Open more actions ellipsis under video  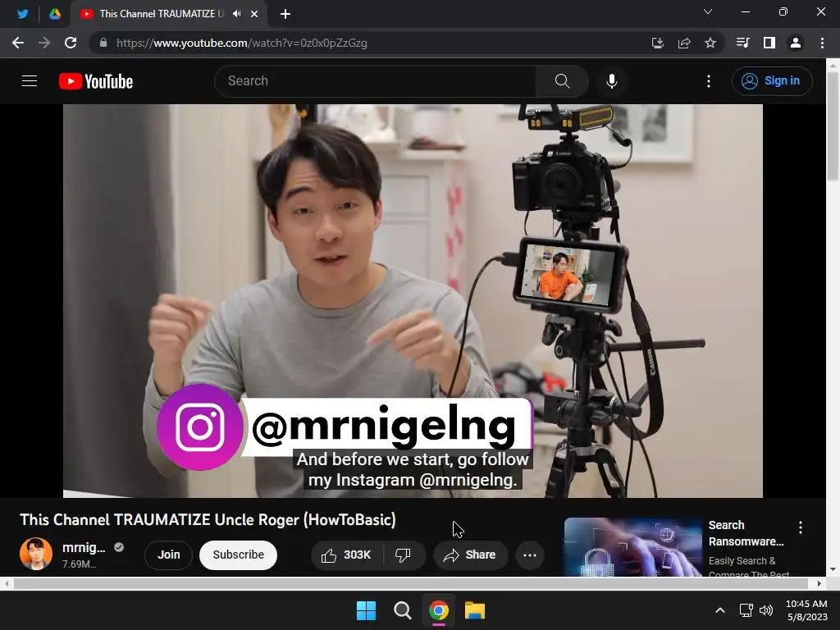(530, 555)
